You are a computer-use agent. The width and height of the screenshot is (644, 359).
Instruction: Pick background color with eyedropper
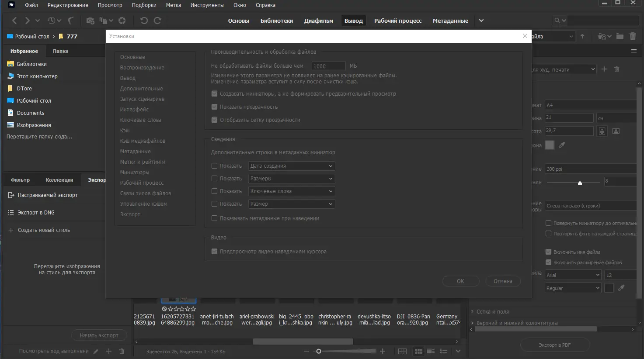click(x=562, y=145)
